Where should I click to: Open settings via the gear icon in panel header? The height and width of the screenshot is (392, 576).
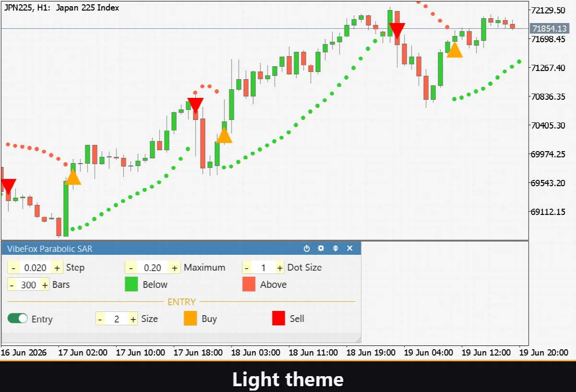click(x=321, y=248)
